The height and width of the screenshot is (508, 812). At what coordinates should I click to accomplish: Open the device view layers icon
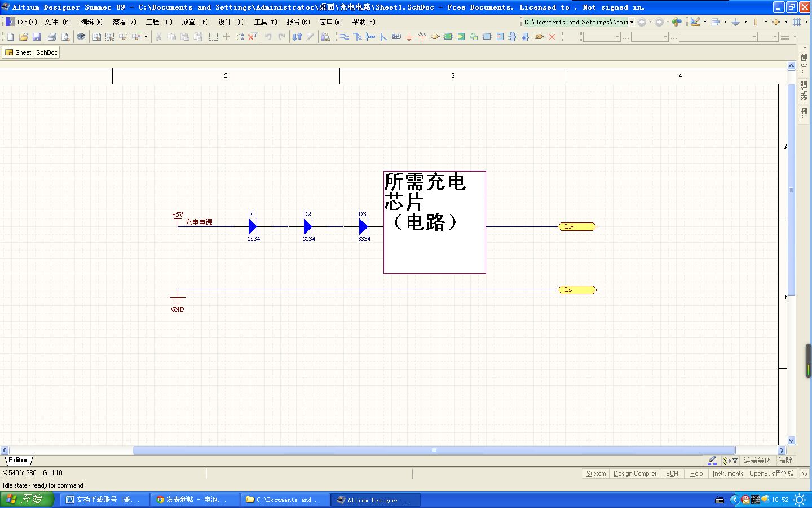[x=81, y=37]
